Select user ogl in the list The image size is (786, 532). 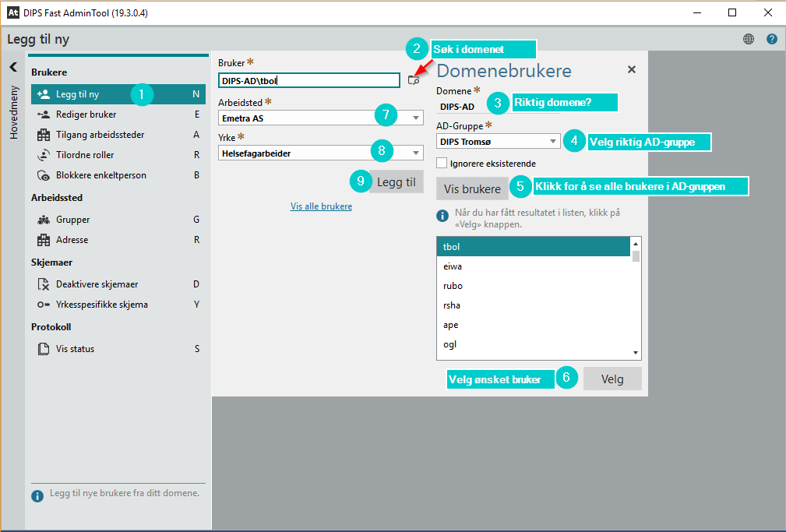click(534, 344)
